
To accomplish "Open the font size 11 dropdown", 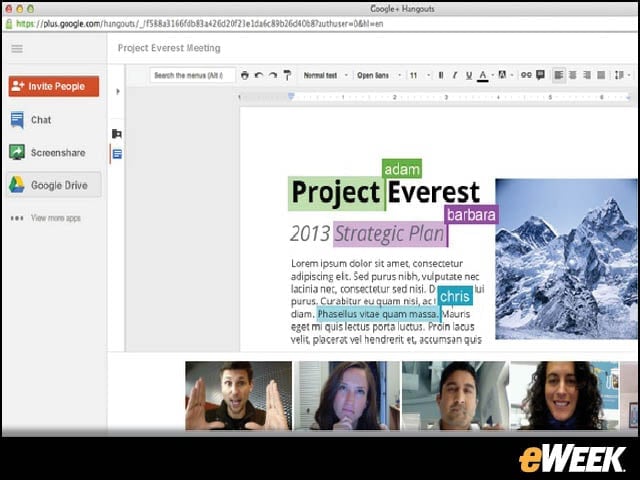I will (420, 76).
